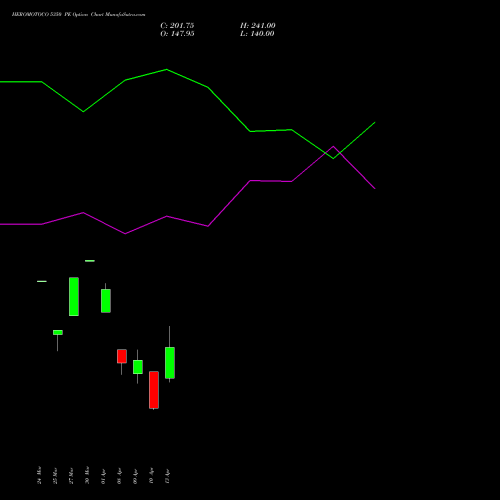Click the '30 Mar' date axis label
Image resolution: width=500 pixels, height=500 pixels.
87,475
